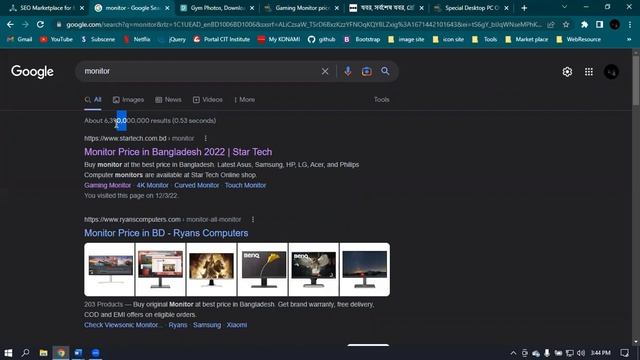Click the monitor search input field
The height and width of the screenshot is (360, 640).
200,71
